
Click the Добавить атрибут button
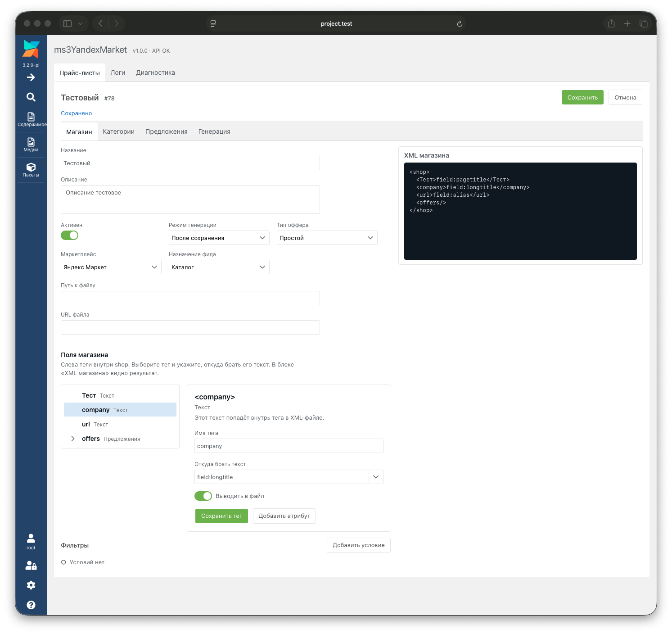coord(284,516)
